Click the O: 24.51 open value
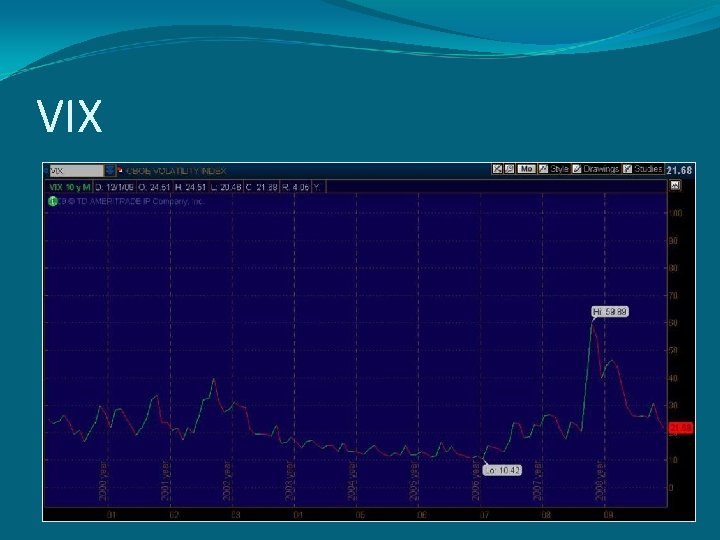 point(154,187)
